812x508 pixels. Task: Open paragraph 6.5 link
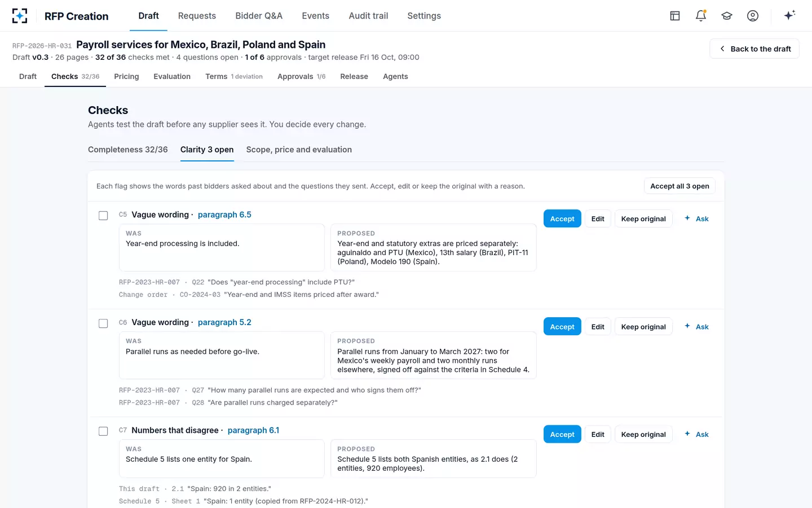(x=224, y=214)
